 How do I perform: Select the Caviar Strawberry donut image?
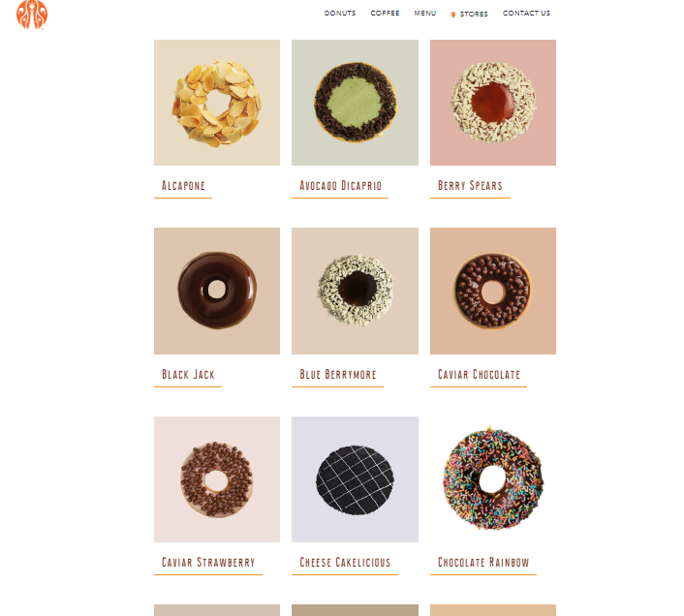click(x=217, y=479)
